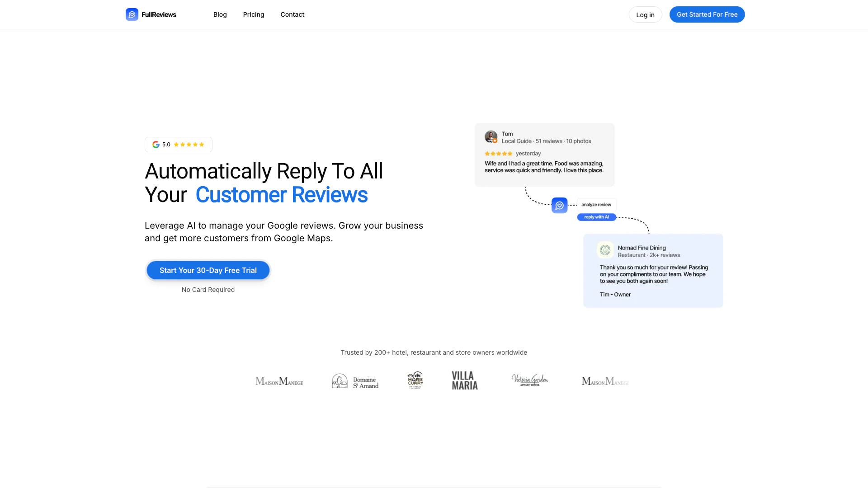Start Your 30-Day Free Trial
The height and width of the screenshot is (488, 868).
(208, 270)
